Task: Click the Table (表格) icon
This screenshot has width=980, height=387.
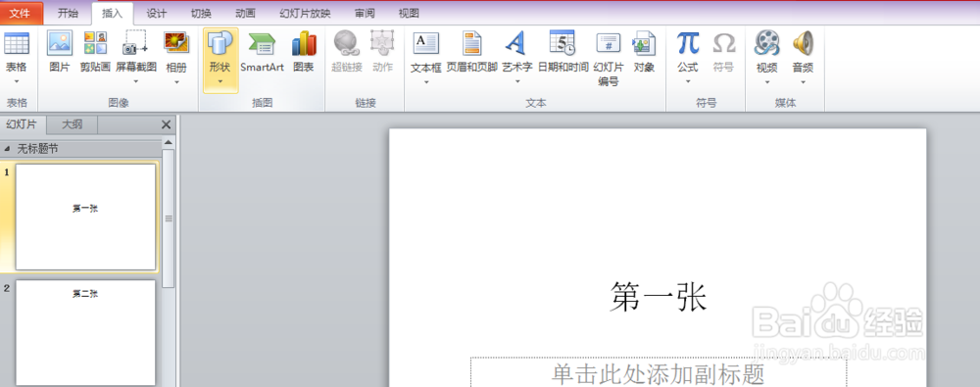Action: click(17, 43)
